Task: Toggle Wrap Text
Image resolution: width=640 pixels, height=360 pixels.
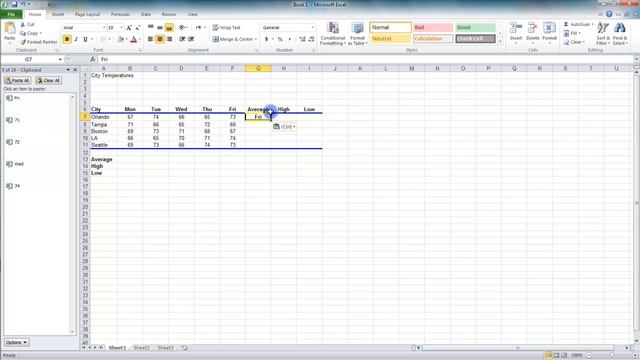Action: click(227, 27)
